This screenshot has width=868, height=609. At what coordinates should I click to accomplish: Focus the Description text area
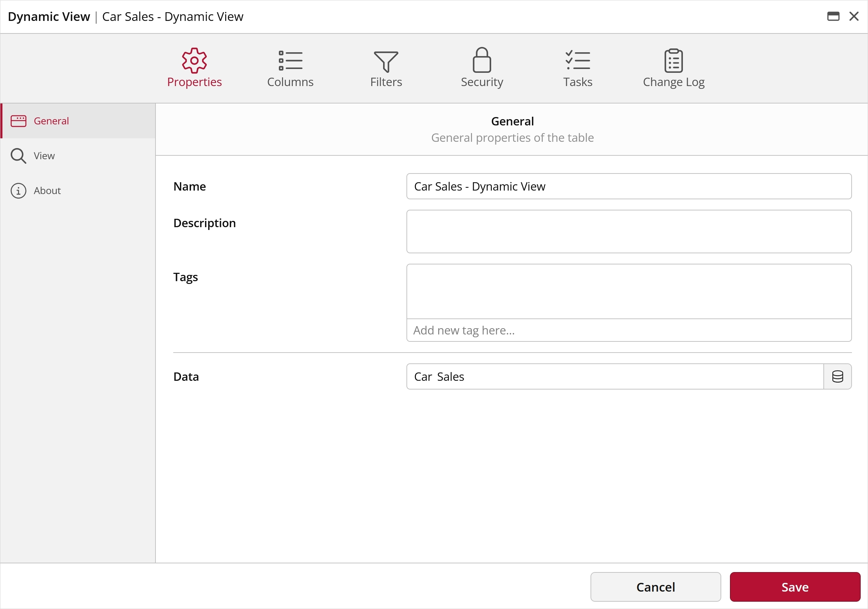pyautogui.click(x=629, y=232)
